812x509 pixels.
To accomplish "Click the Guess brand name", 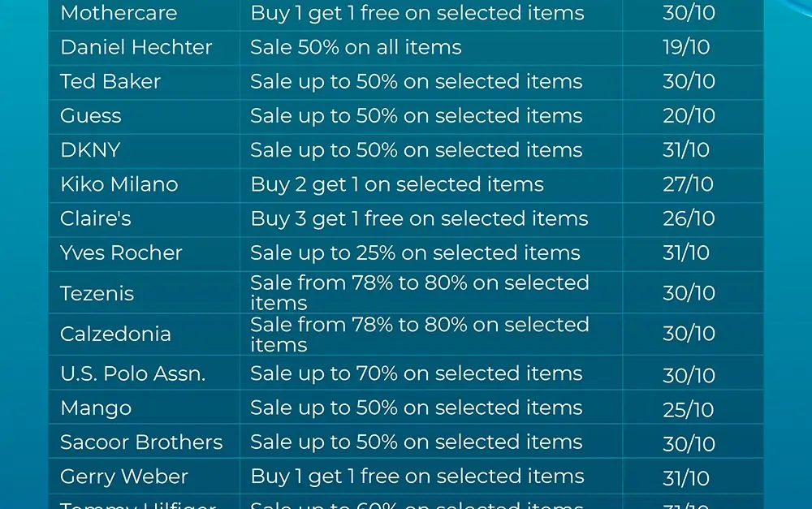I will point(91,115).
